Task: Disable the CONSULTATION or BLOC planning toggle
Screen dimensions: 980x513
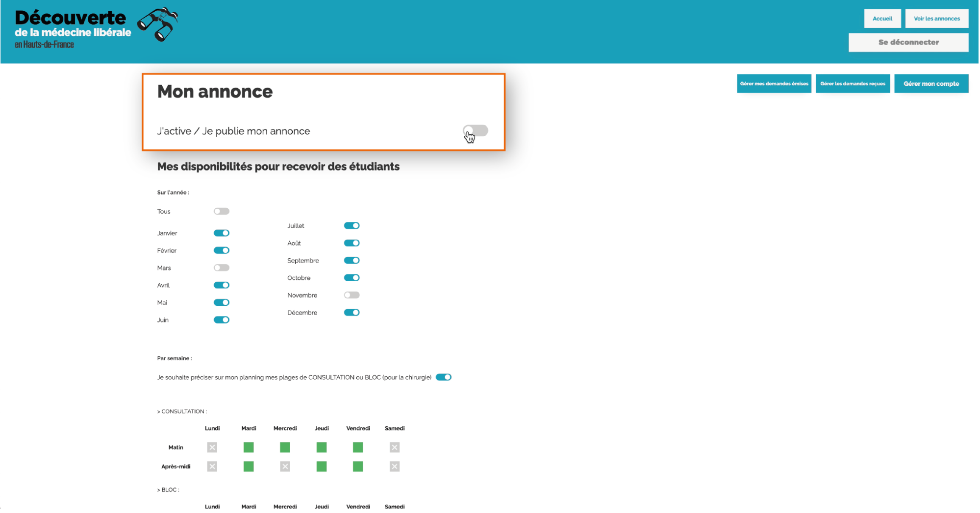Action: pos(443,377)
